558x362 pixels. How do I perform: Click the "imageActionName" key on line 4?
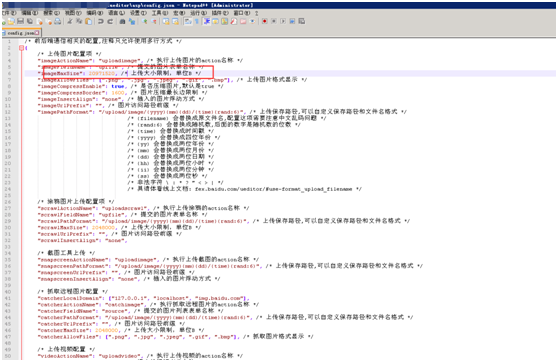click(x=66, y=61)
